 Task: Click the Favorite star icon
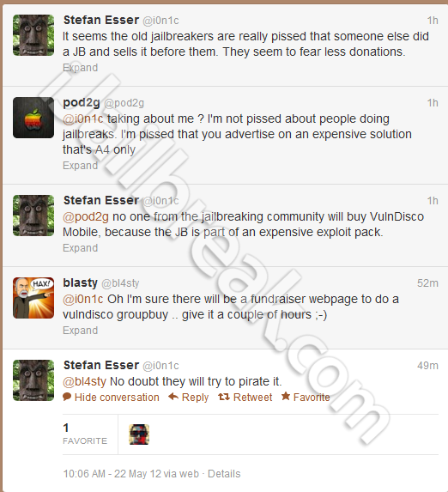point(286,396)
